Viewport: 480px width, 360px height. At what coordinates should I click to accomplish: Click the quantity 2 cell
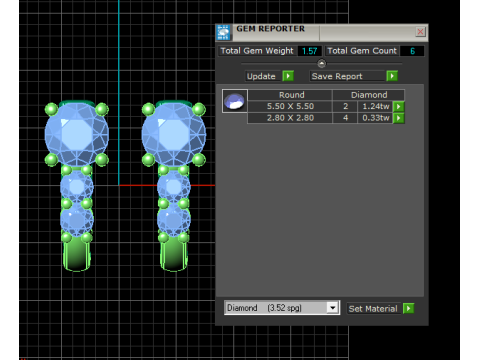coord(345,106)
